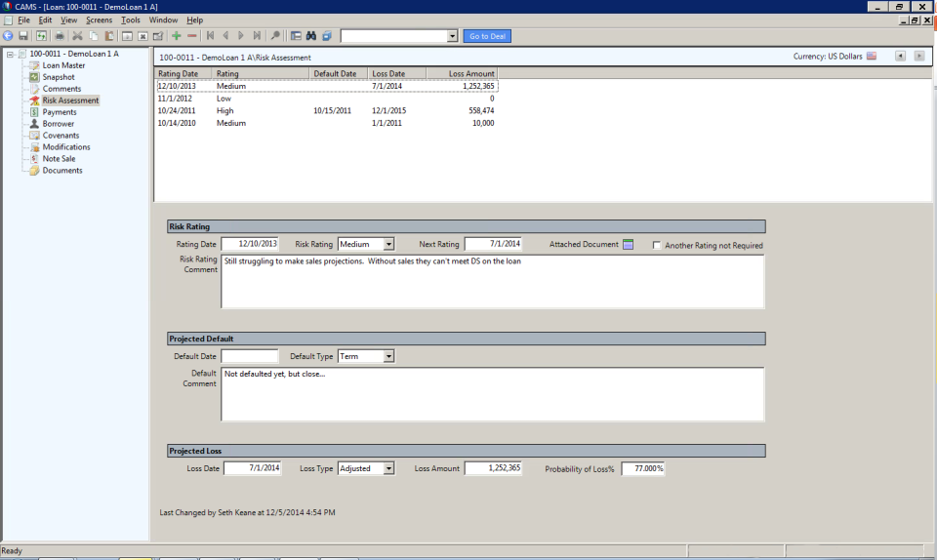Open the Screens menu
This screenshot has width=937, height=560.
click(x=99, y=20)
